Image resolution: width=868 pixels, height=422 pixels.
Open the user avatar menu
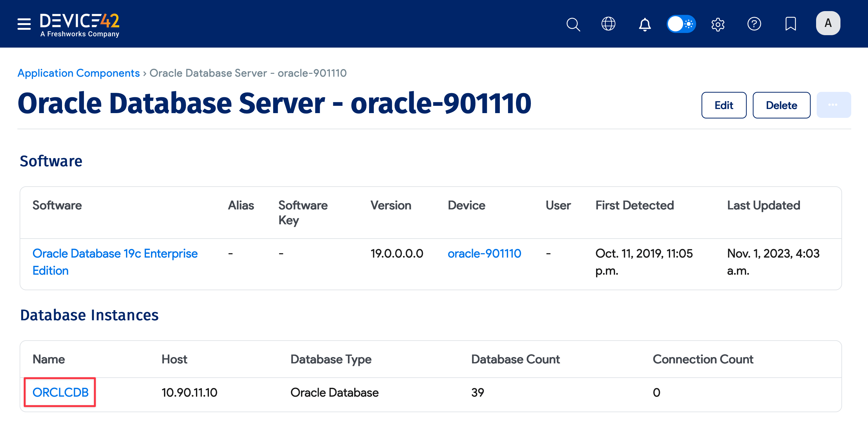(828, 23)
